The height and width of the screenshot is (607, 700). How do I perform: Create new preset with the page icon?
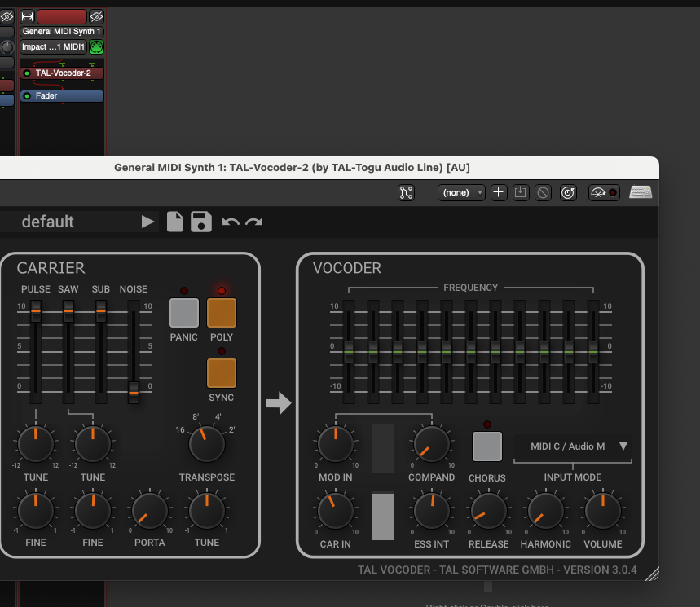(x=175, y=222)
